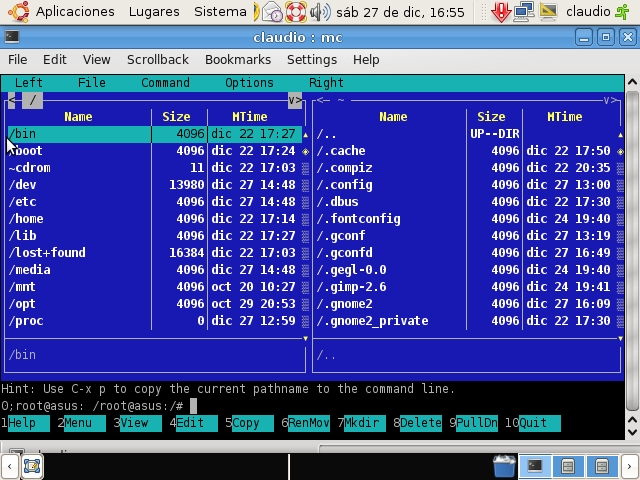Open the Command menu in mc
640x480 pixels.
[165, 83]
